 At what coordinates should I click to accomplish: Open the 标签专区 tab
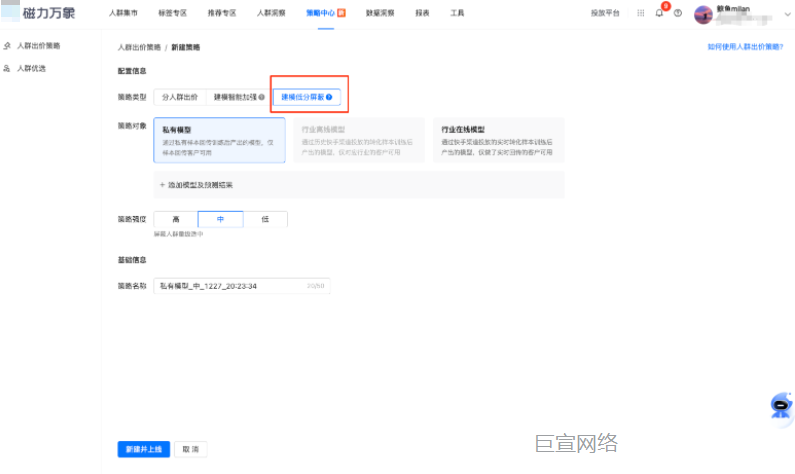(172, 13)
